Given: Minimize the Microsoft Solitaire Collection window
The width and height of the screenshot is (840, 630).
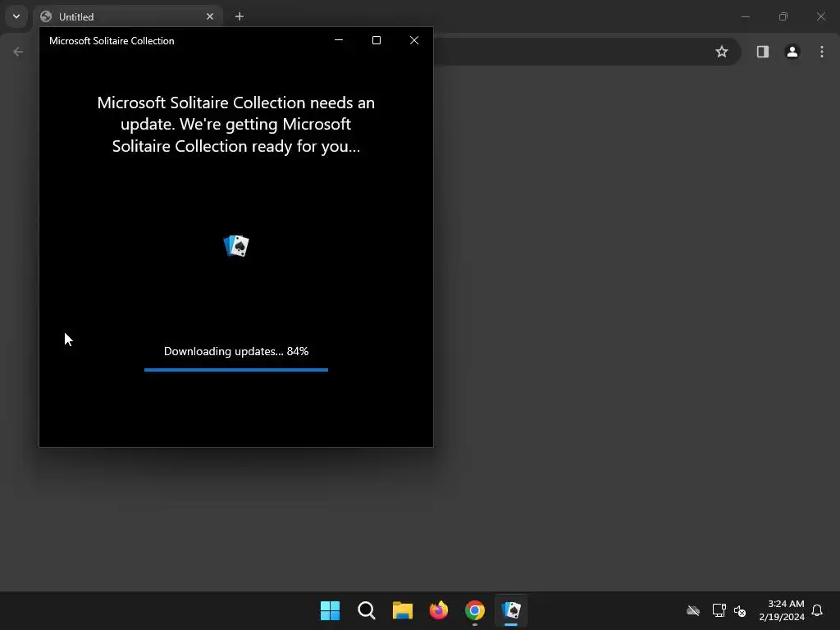Looking at the screenshot, I should 339,40.
